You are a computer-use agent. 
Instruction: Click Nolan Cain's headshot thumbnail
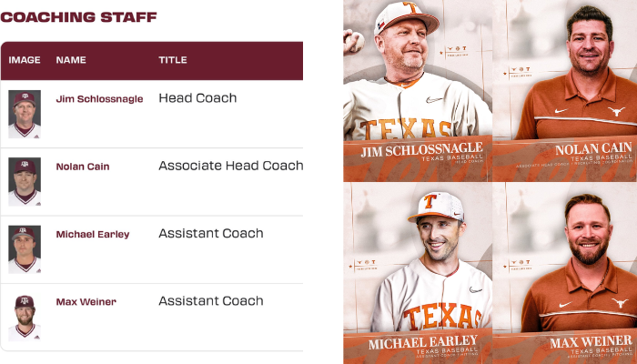tap(25, 182)
